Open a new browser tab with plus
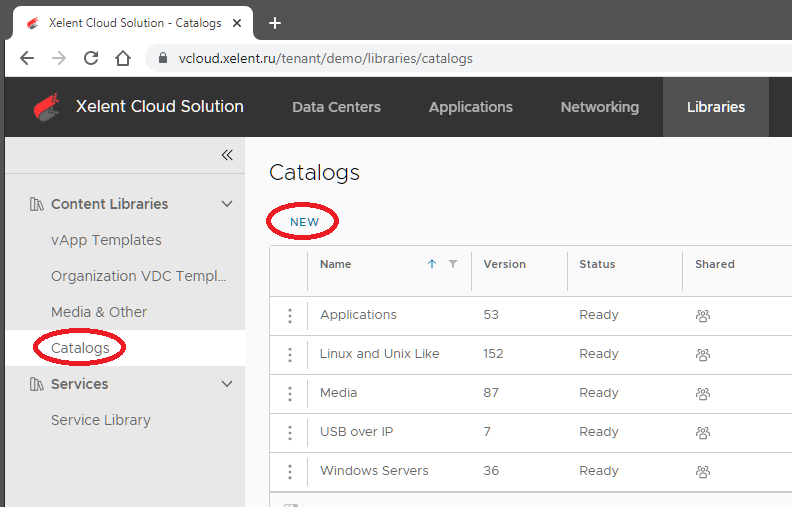Image resolution: width=792 pixels, height=507 pixels. click(275, 23)
